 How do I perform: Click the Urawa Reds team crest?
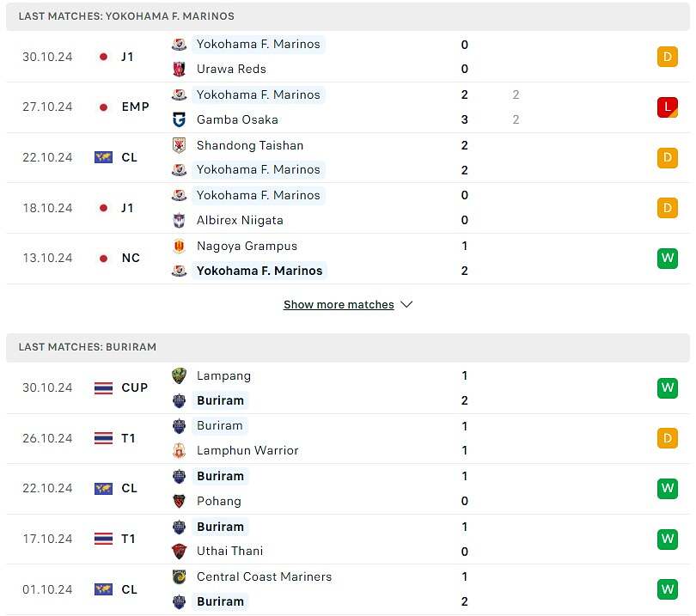click(x=179, y=69)
